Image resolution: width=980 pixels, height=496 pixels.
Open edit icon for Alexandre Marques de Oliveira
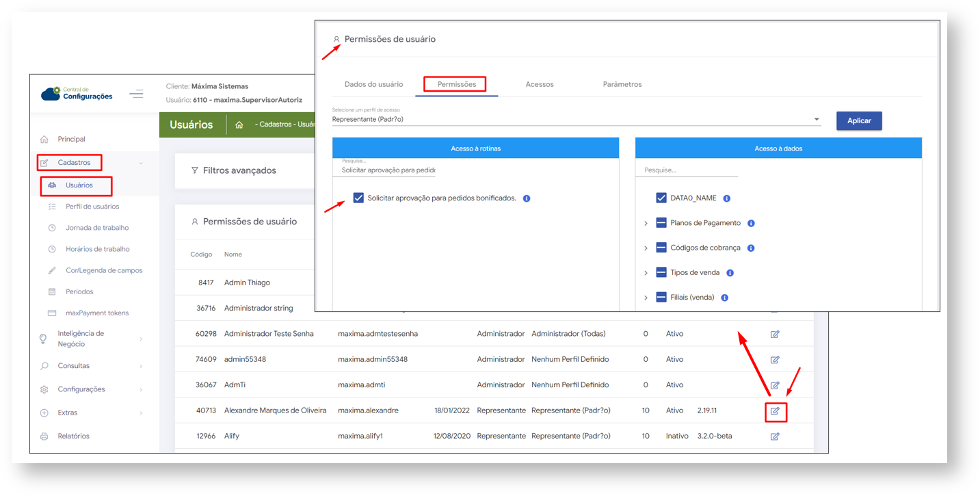(775, 411)
